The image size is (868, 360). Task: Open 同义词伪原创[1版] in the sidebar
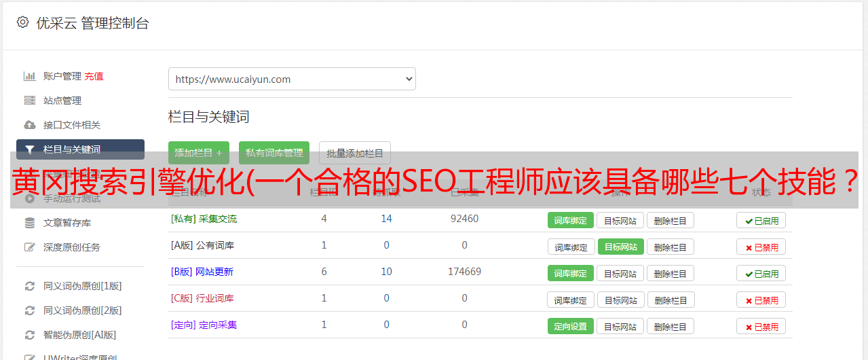tap(83, 286)
